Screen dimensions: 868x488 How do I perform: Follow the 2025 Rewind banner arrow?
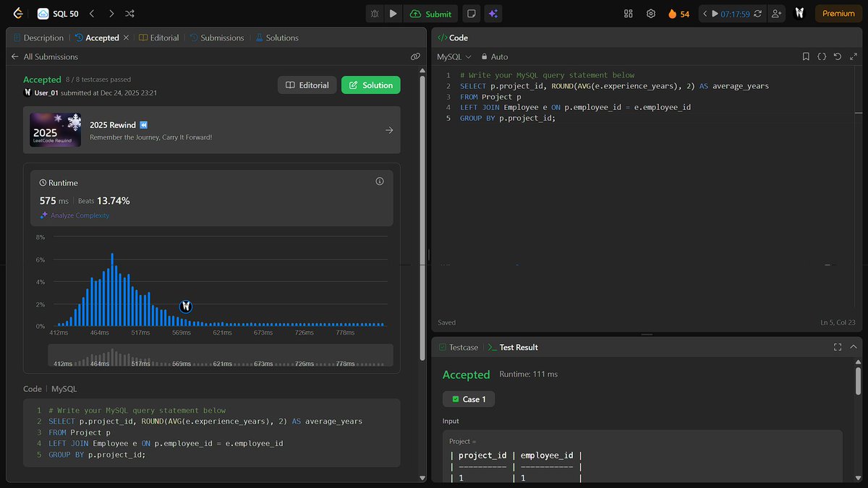pos(389,130)
